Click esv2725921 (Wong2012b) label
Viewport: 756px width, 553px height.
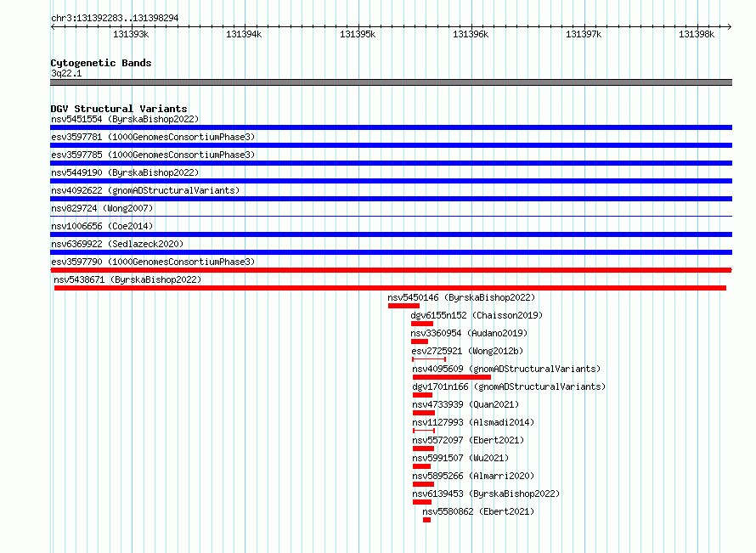467,351
